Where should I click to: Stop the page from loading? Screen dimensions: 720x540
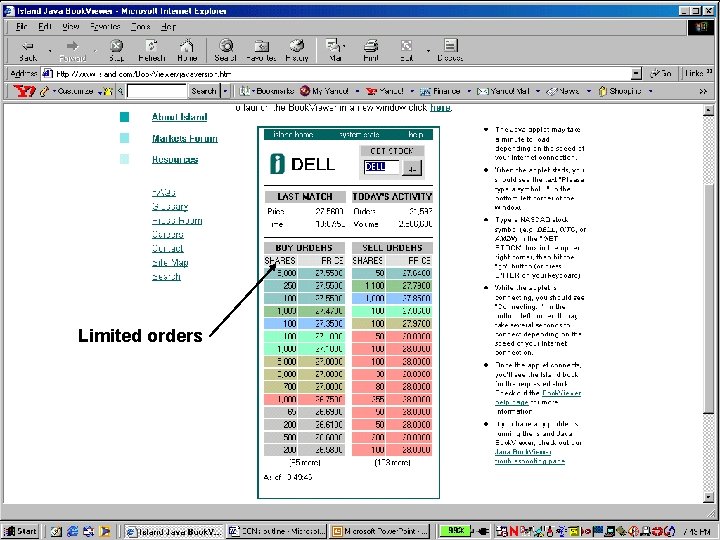click(x=117, y=50)
